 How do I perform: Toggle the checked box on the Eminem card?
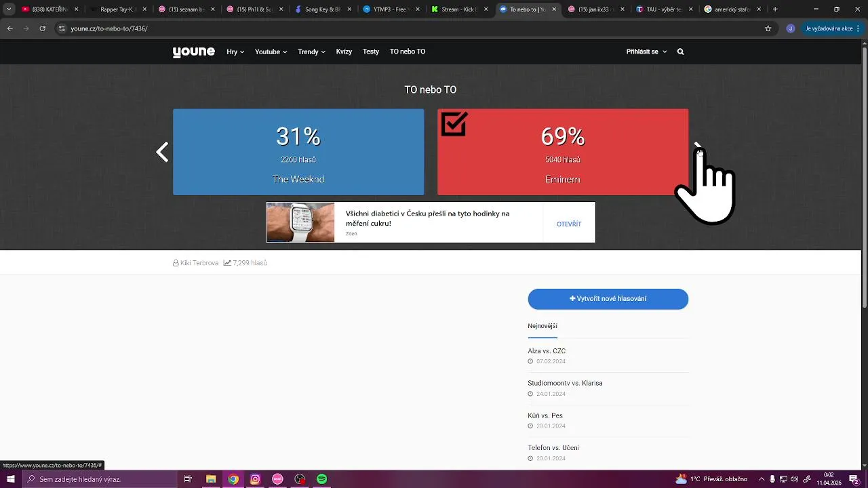click(x=454, y=124)
